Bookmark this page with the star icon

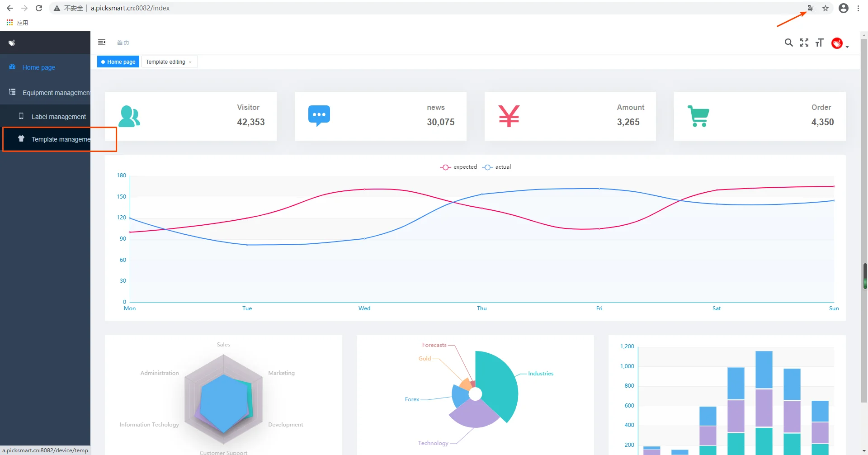[826, 8]
